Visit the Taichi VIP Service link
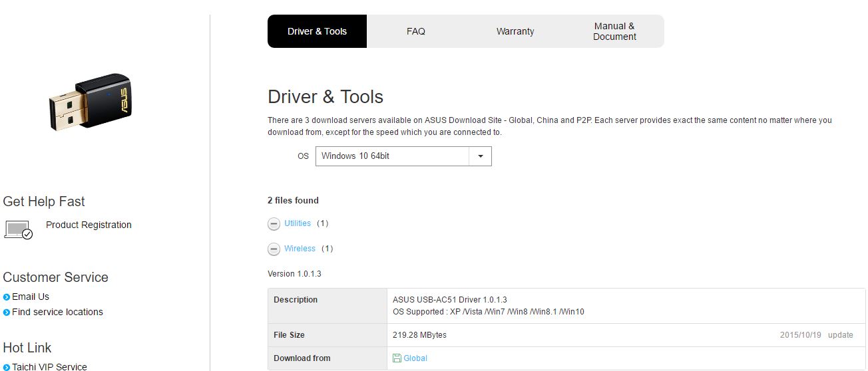The image size is (868, 371). coord(49,366)
